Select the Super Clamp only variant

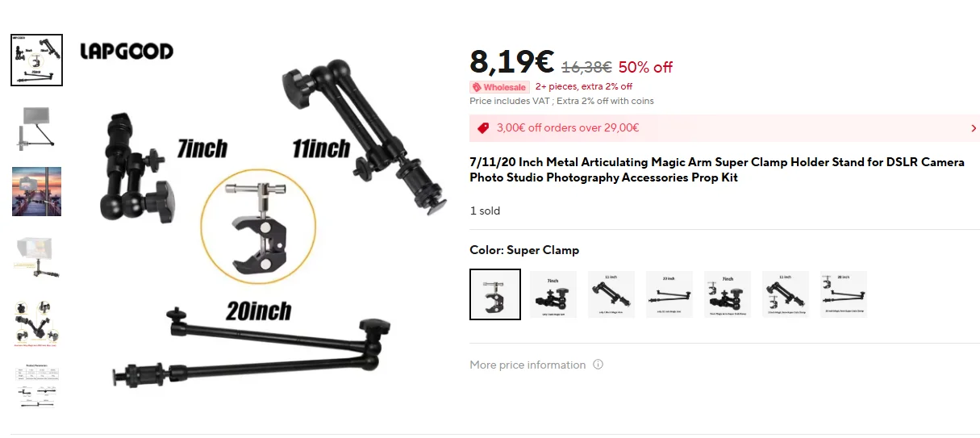click(x=495, y=294)
